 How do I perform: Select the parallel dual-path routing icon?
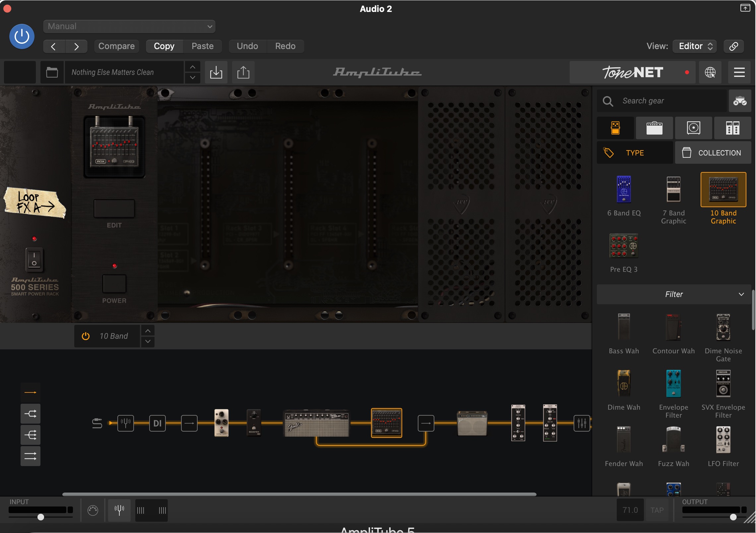coord(31,456)
